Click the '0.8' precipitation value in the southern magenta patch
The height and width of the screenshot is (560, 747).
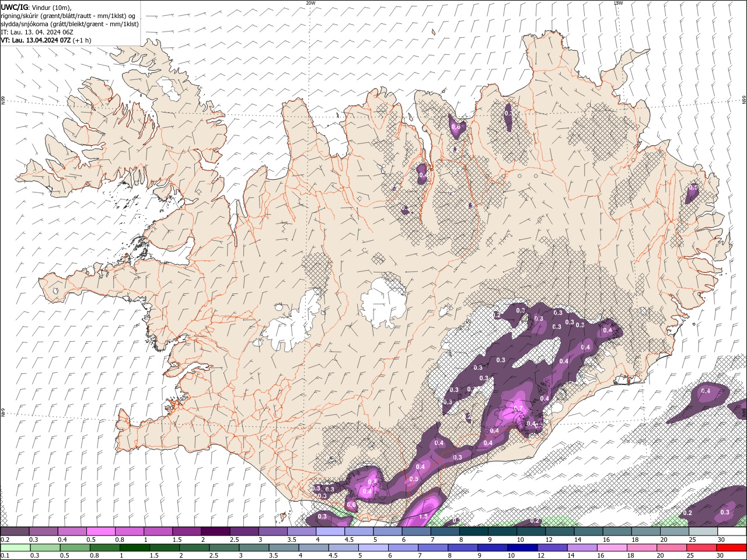click(x=367, y=491)
